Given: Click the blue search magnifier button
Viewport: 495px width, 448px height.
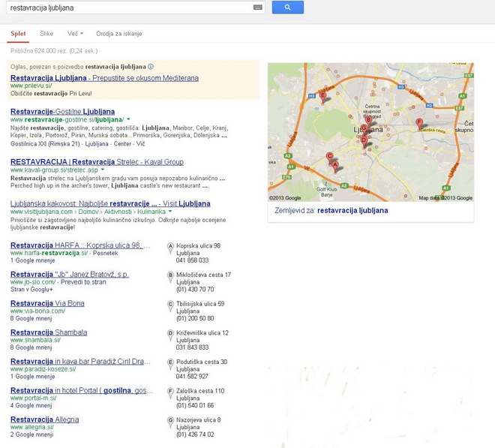Looking at the screenshot, I should point(287,8).
